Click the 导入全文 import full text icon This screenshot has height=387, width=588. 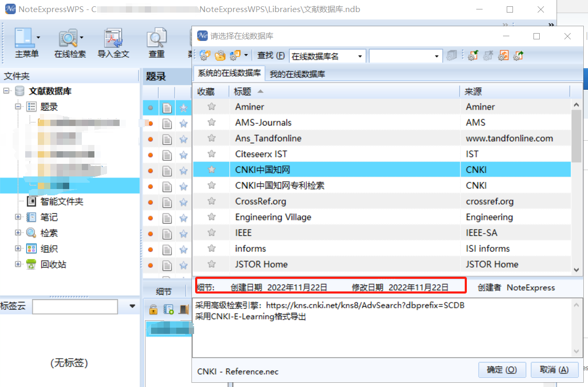[x=113, y=38]
